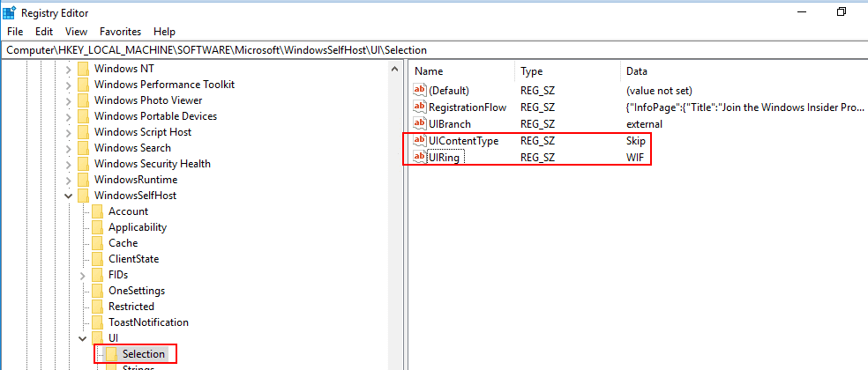This screenshot has height=370, width=868.
Task: Sort values by Data column header
Action: tap(744, 71)
